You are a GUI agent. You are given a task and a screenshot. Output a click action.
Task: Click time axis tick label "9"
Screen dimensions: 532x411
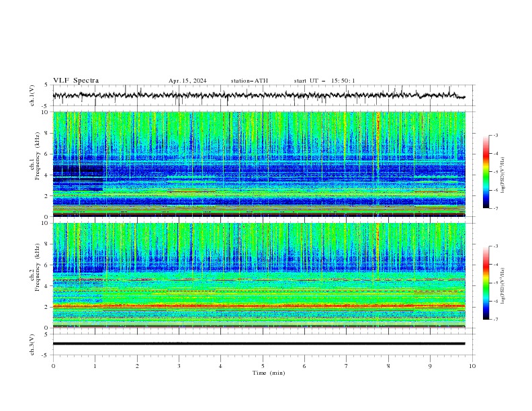click(x=430, y=366)
